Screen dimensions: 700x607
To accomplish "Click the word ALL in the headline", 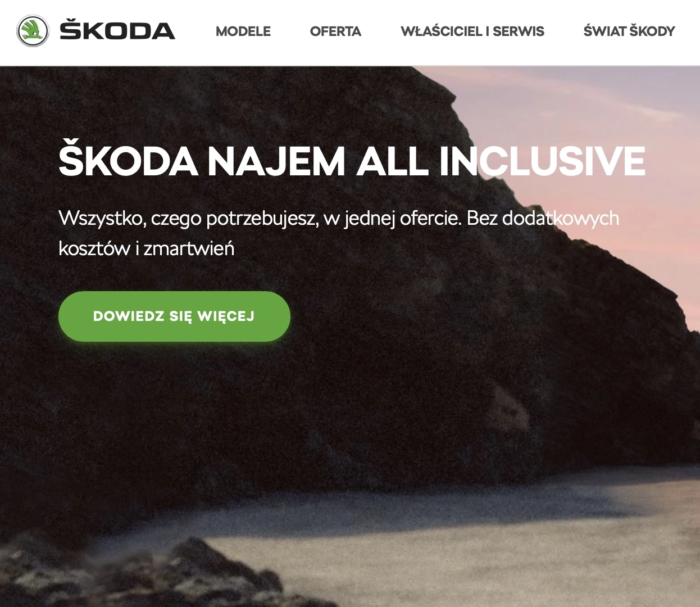I will pos(392,161).
